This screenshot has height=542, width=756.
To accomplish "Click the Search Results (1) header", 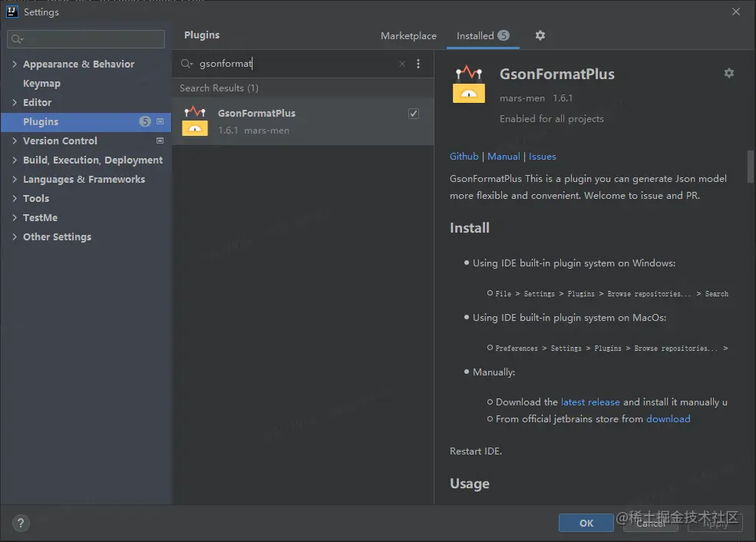I will [x=219, y=88].
